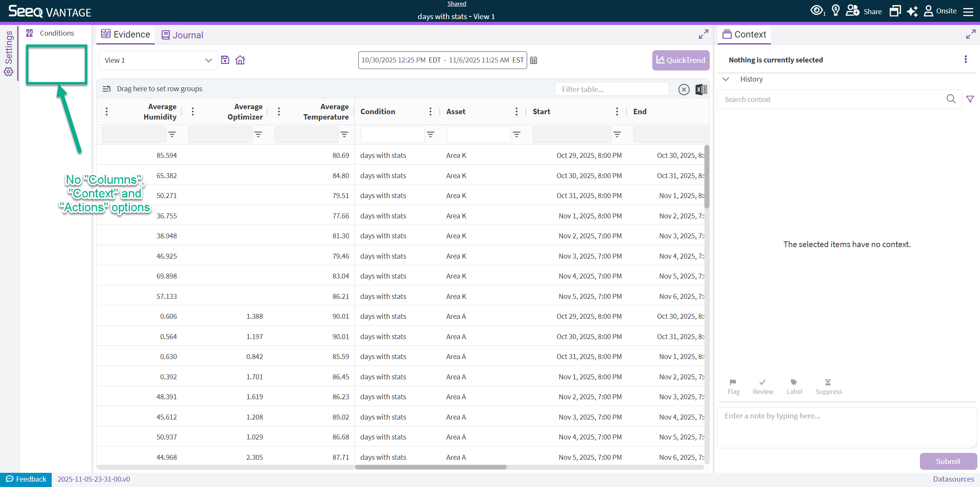Toggle the viewers eye icon
980x487 pixels.
click(x=818, y=11)
